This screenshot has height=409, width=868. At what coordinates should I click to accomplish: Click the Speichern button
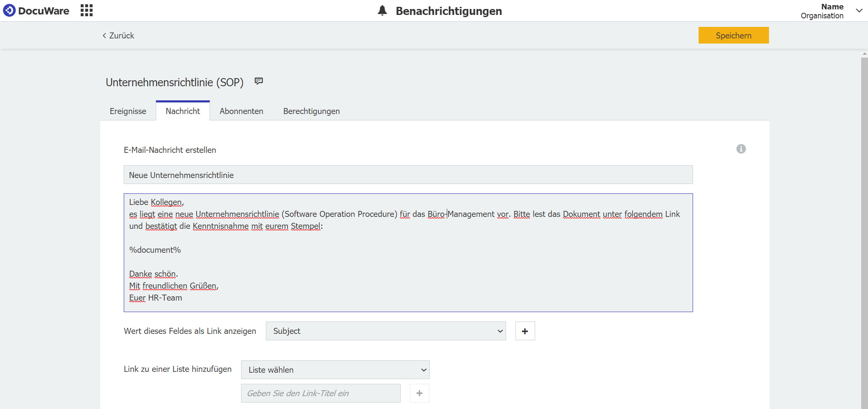click(x=733, y=35)
